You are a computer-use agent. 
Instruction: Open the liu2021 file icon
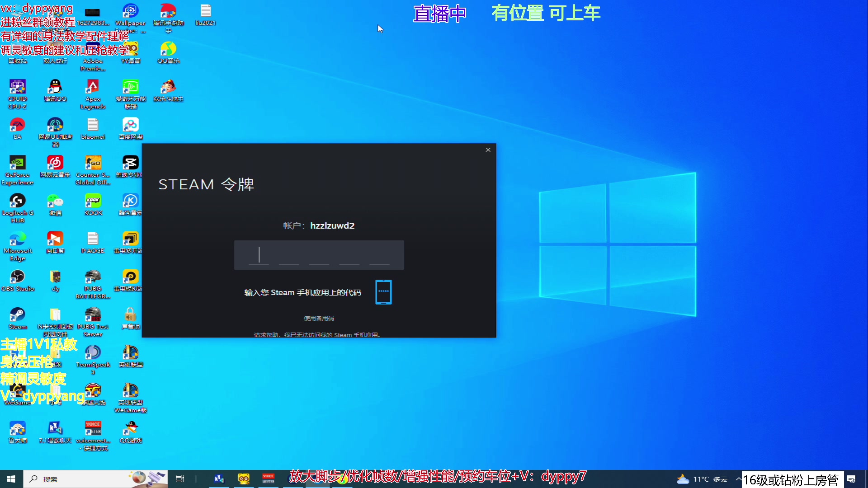coord(206,14)
